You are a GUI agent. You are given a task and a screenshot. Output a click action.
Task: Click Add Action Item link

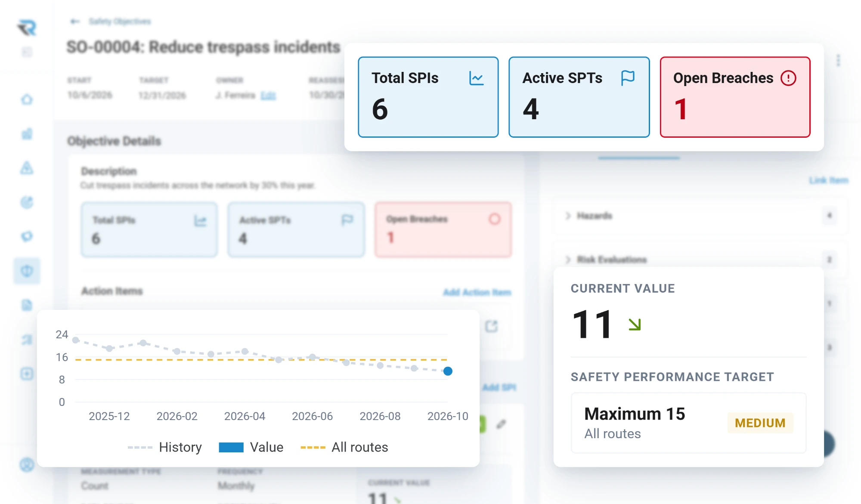click(477, 293)
